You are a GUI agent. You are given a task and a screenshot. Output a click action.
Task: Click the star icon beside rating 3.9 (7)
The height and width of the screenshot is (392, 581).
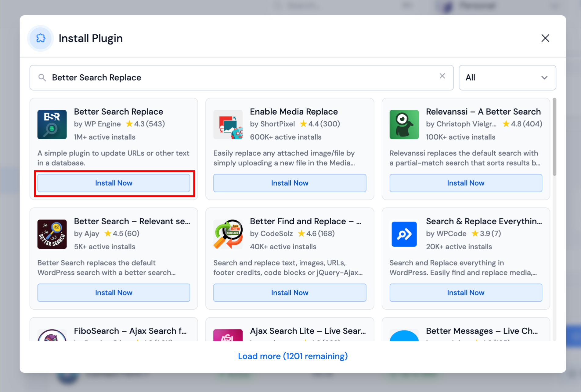tap(475, 233)
